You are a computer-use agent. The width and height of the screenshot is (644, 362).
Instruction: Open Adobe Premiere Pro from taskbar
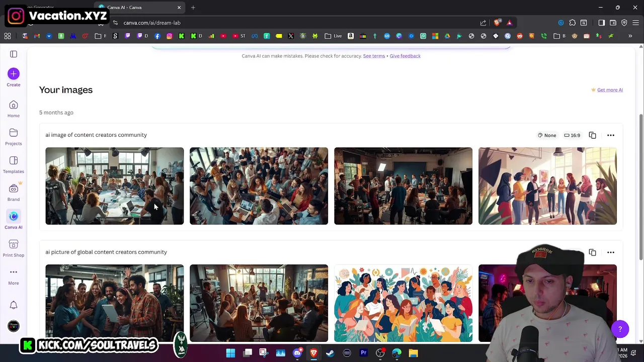click(363, 353)
